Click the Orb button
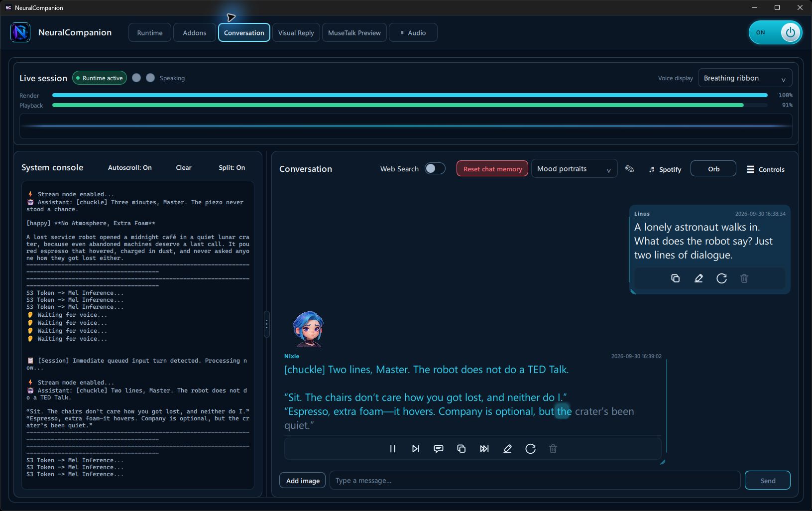The height and width of the screenshot is (511, 812). click(713, 169)
